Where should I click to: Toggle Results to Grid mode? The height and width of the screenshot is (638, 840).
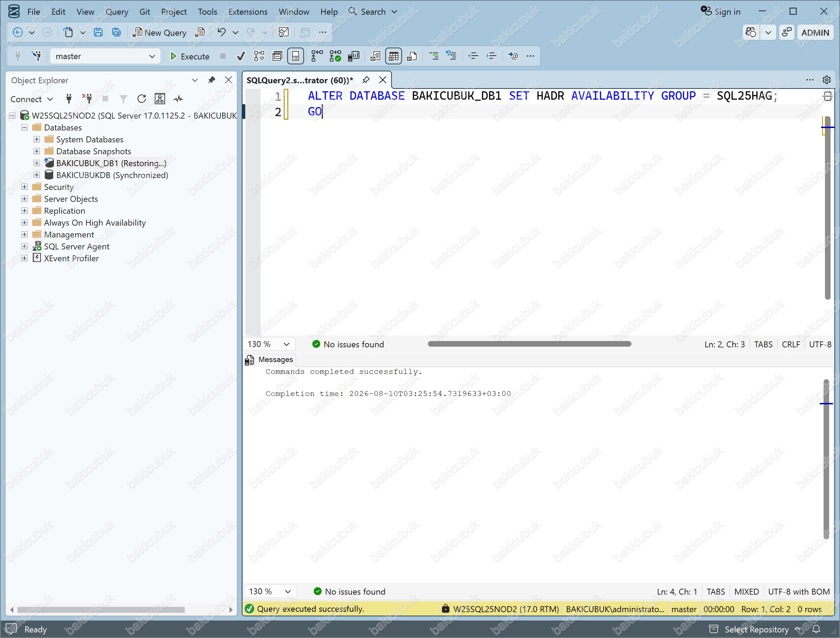(x=394, y=56)
